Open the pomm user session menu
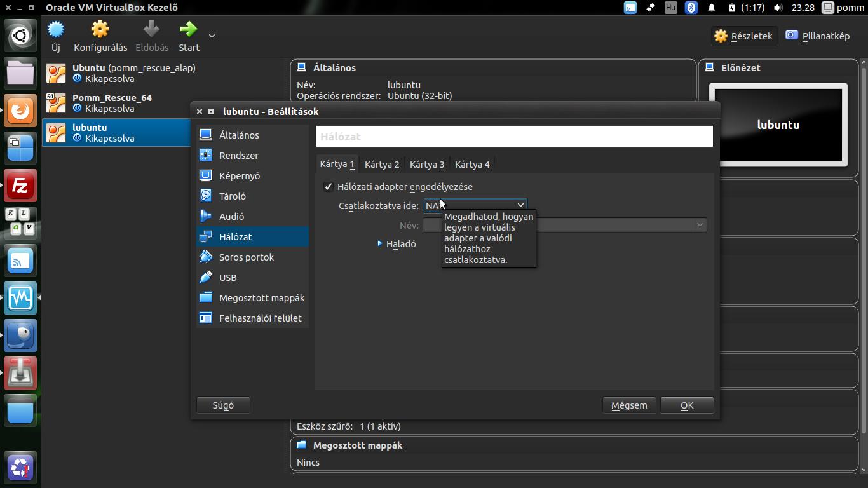 [x=843, y=8]
